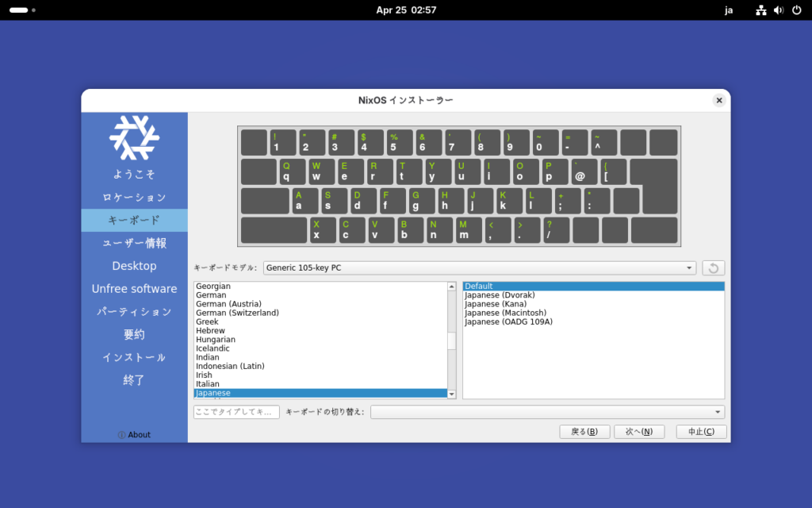Click the Activities pill in top-left corner
Image resolution: width=812 pixels, height=508 pixels.
coord(18,10)
